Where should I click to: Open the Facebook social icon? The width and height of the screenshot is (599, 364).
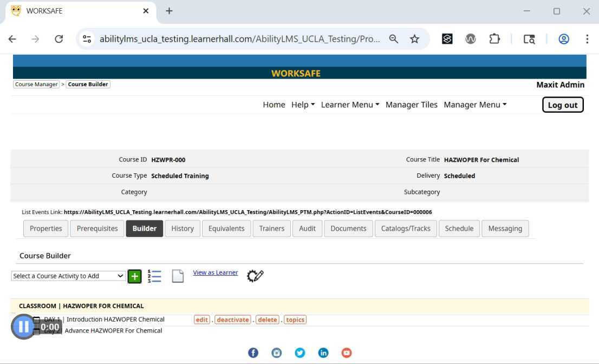253,353
